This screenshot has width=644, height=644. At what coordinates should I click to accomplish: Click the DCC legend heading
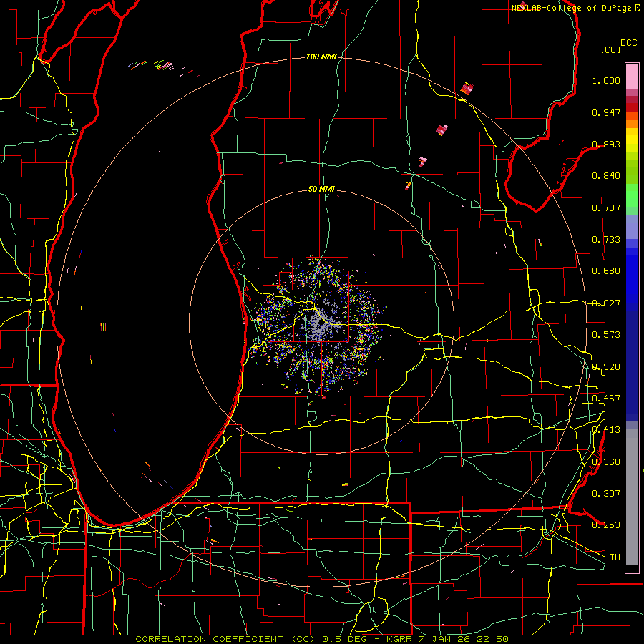click(x=628, y=43)
